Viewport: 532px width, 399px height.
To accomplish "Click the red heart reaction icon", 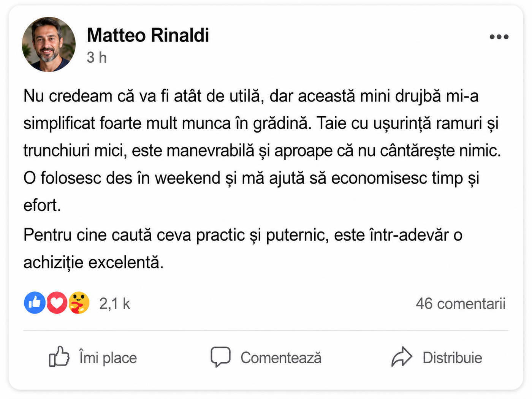I will click(x=57, y=303).
